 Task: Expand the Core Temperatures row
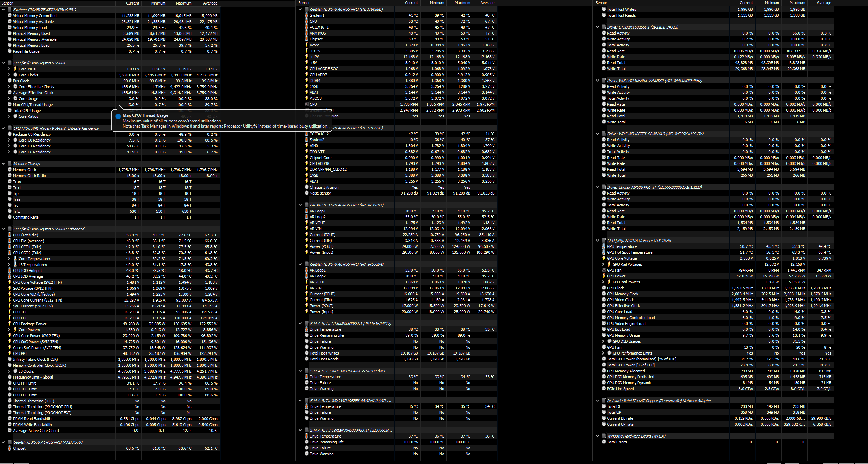(x=9, y=259)
